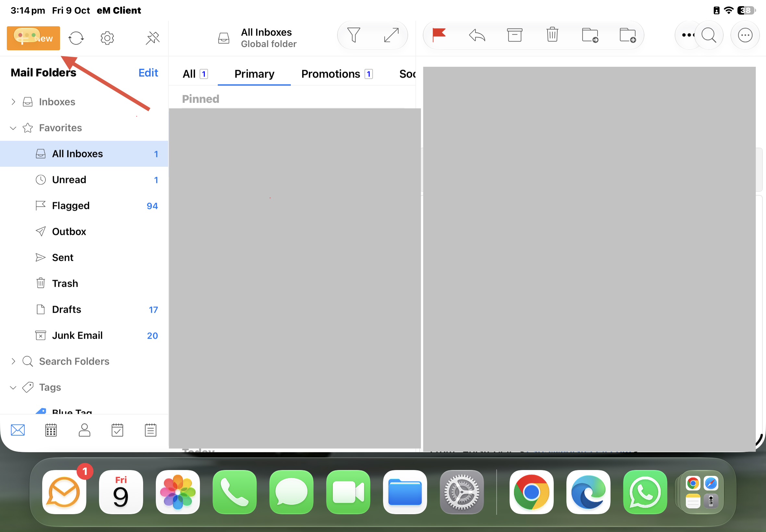Screen dimensions: 766x532
Task: Switch to the Primary tab
Action: pos(254,74)
